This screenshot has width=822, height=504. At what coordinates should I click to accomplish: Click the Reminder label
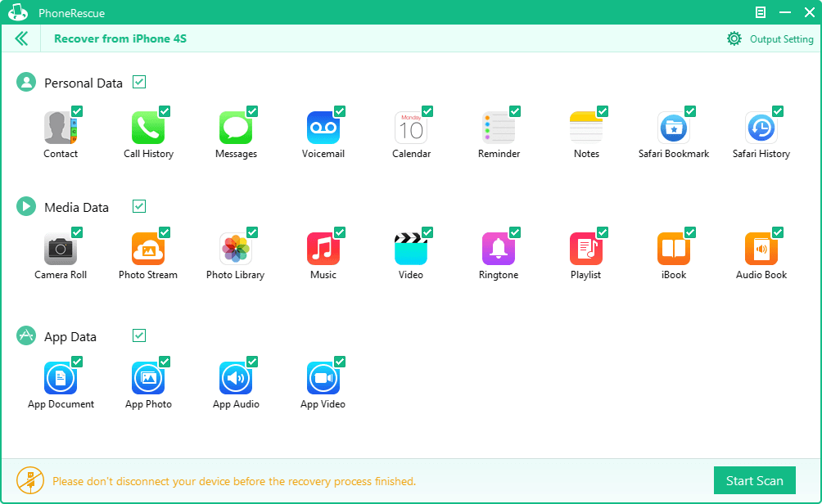[x=499, y=154]
